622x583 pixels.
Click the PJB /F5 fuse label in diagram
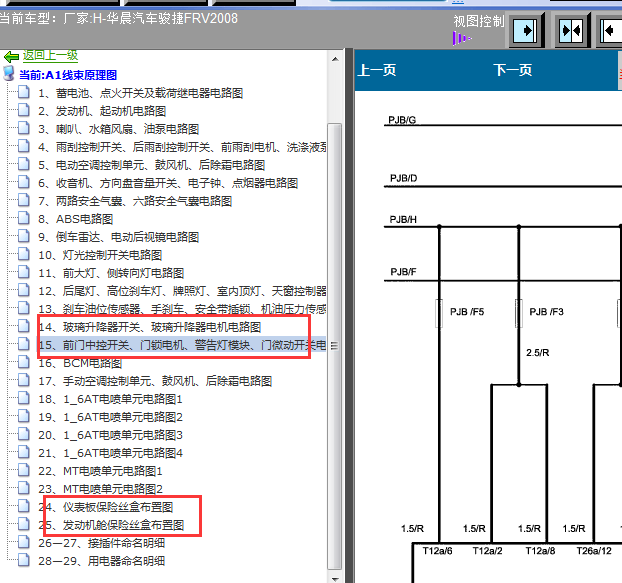pyautogui.click(x=467, y=312)
